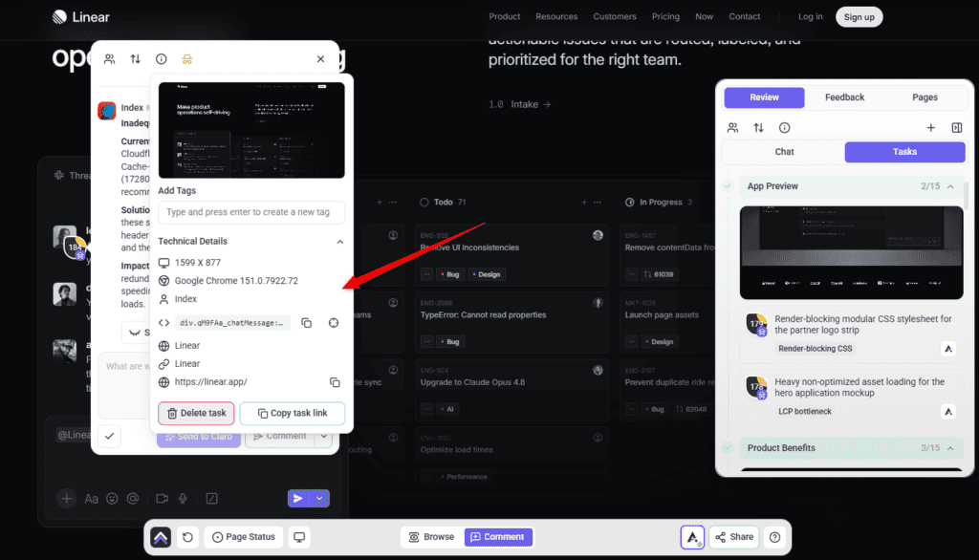
Task: Collapse the App Preview section
Action: 950,186
